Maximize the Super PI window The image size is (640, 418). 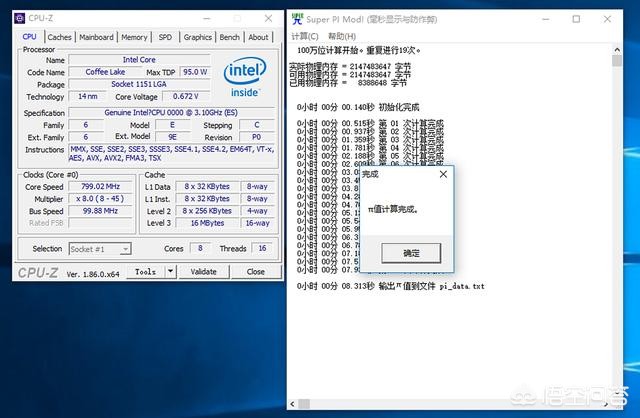576,19
